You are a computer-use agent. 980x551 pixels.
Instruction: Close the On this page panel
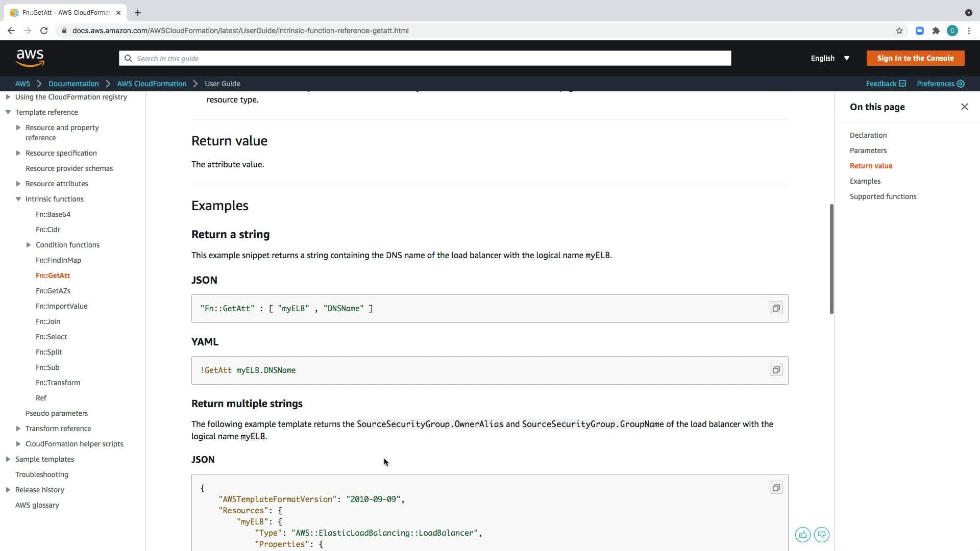click(964, 107)
